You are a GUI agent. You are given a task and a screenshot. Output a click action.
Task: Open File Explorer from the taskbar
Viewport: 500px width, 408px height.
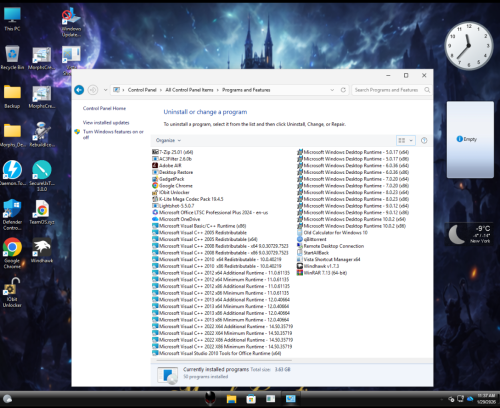point(231,399)
